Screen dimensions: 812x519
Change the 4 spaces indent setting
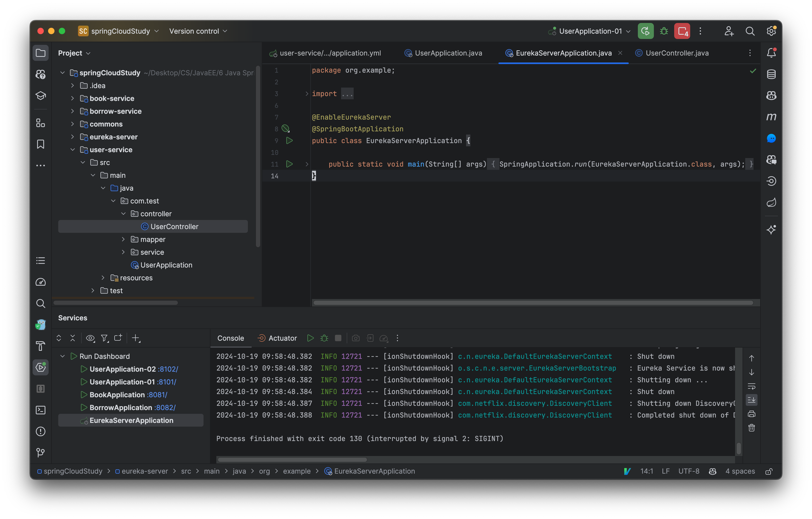tap(740, 471)
